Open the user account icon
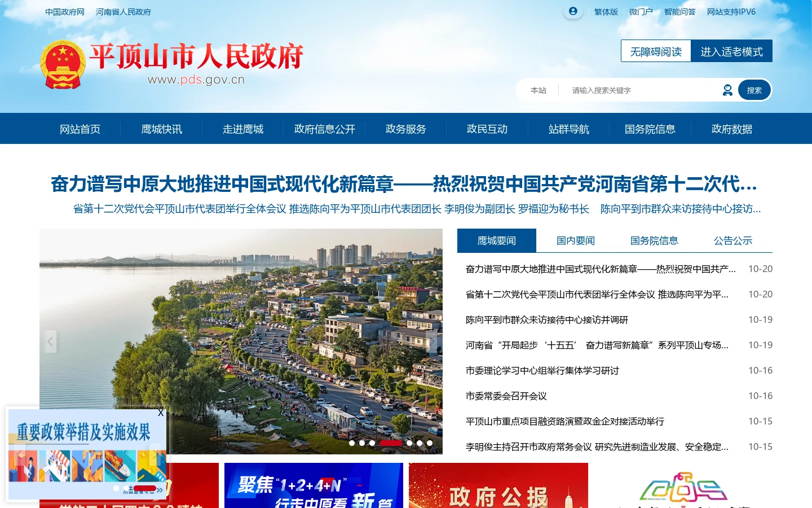 pos(573,11)
